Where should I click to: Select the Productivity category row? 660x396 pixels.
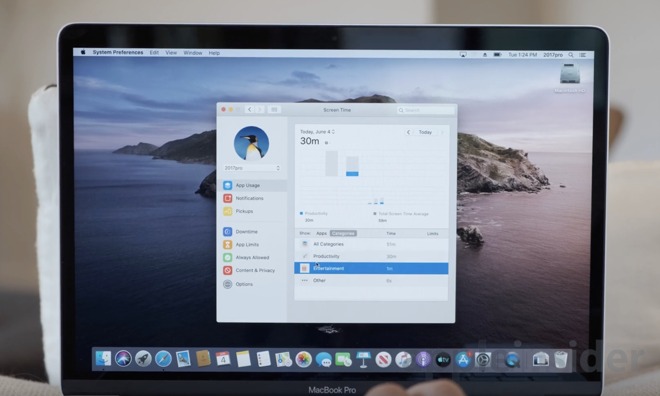tap(371, 256)
